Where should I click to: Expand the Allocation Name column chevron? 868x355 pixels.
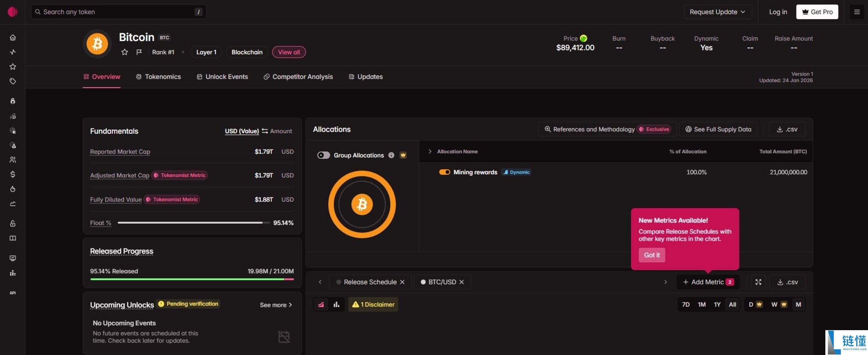(430, 152)
